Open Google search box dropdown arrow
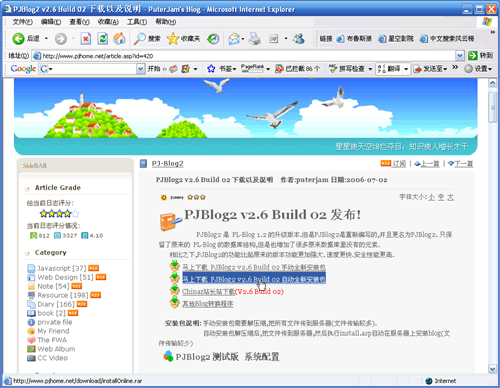This screenshot has height=388, width=500. tap(141, 69)
